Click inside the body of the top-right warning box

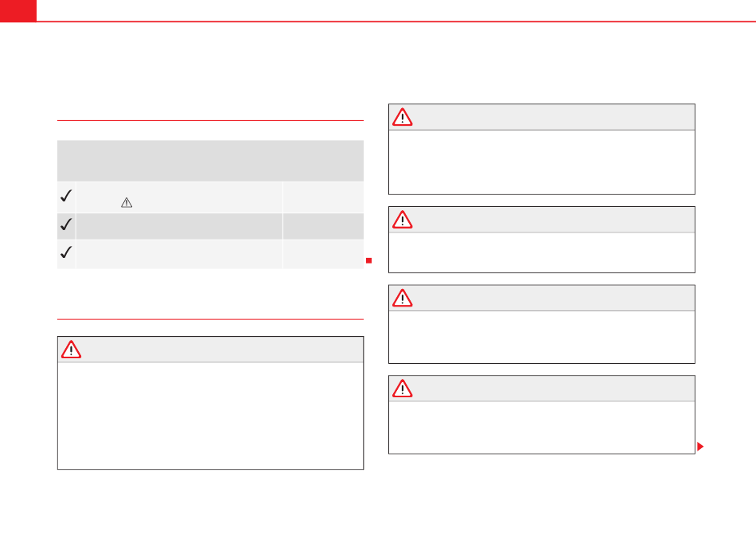541,162
